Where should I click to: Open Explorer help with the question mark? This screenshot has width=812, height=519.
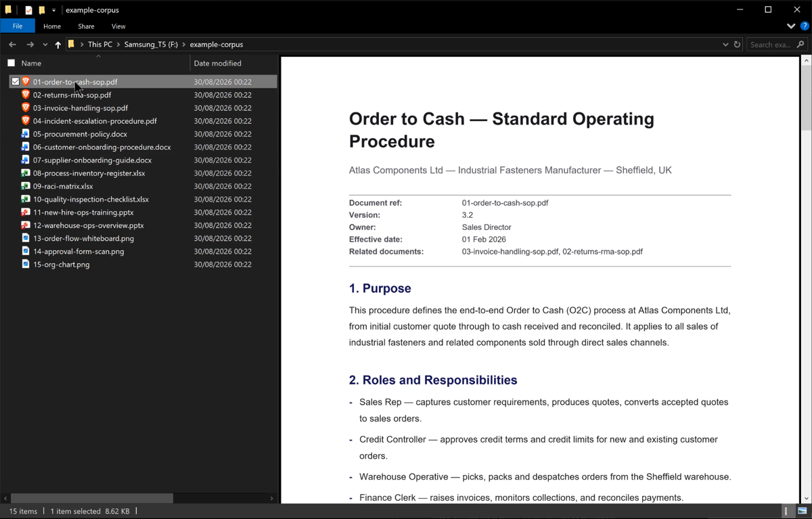pyautogui.click(x=805, y=26)
